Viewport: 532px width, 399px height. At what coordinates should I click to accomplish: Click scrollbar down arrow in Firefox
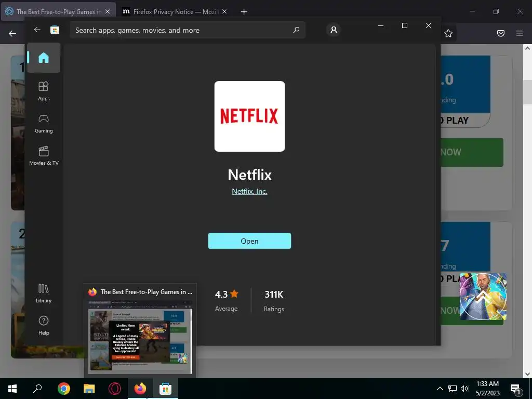click(x=527, y=374)
